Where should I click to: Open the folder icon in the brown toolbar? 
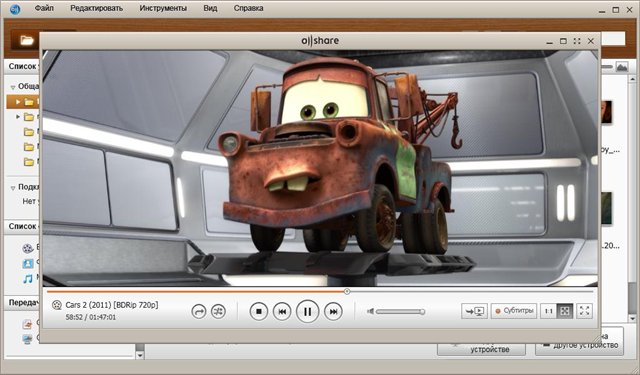27,40
